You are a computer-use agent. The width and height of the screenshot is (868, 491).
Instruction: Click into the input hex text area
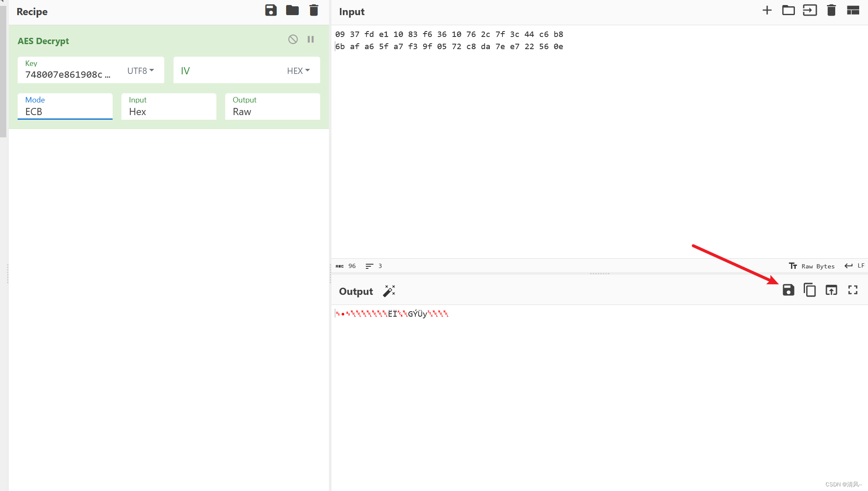600,142
